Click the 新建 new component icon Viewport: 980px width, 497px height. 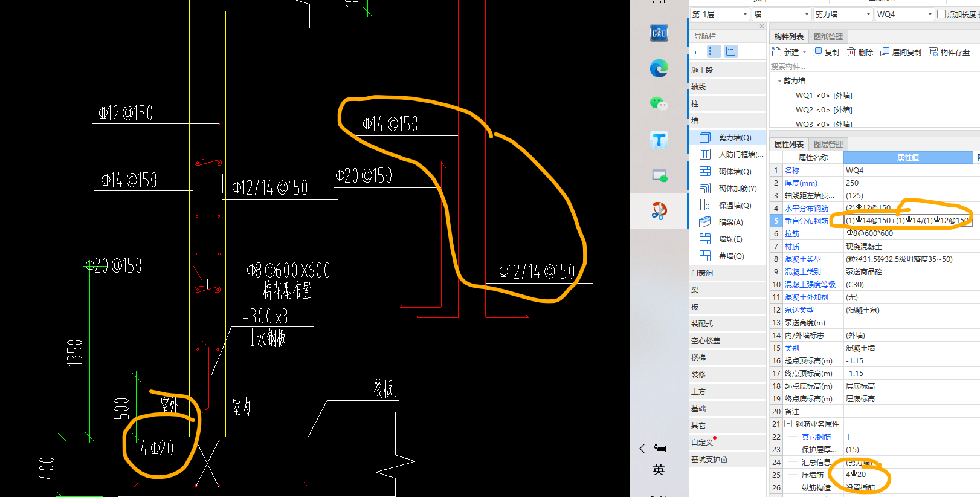point(777,52)
